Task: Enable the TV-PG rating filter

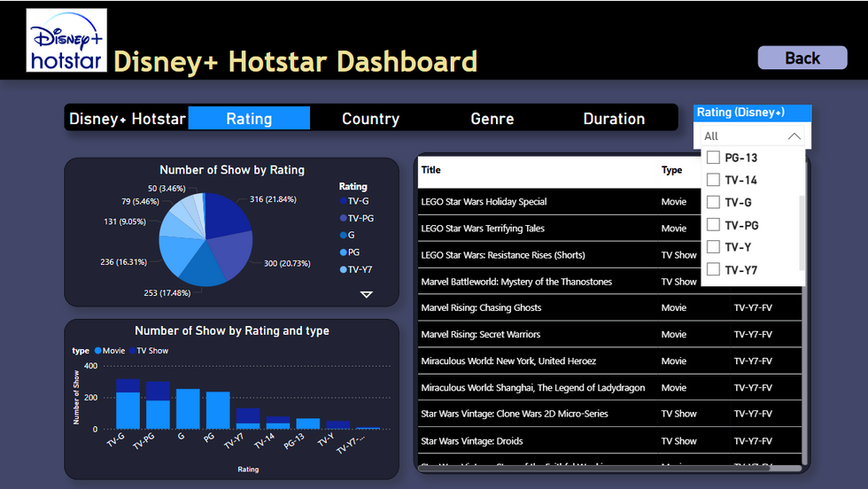Action: pyautogui.click(x=714, y=224)
